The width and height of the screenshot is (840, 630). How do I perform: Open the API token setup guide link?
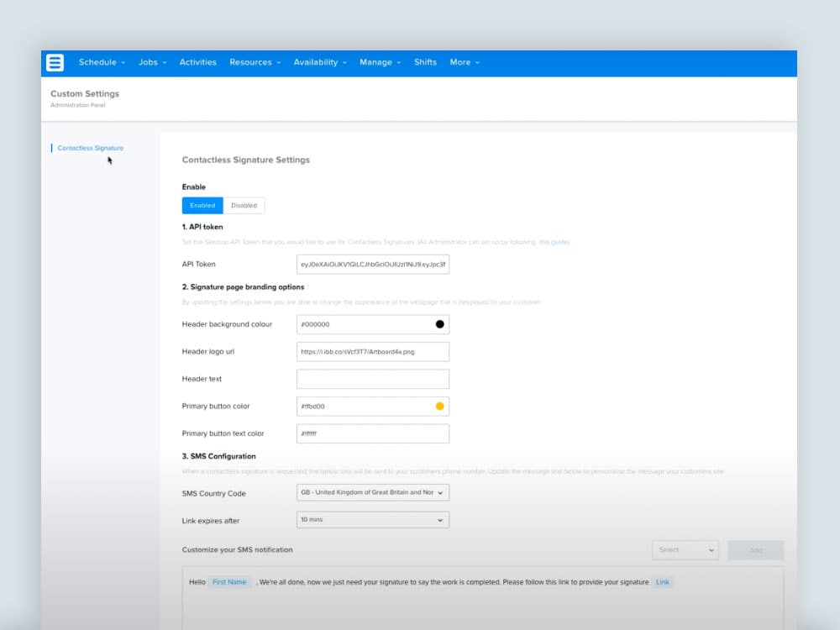pos(554,242)
